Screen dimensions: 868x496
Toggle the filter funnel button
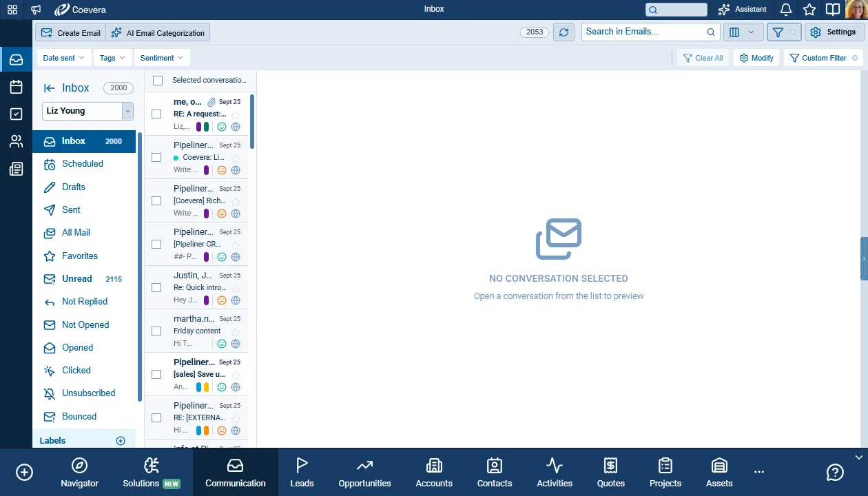tap(784, 32)
